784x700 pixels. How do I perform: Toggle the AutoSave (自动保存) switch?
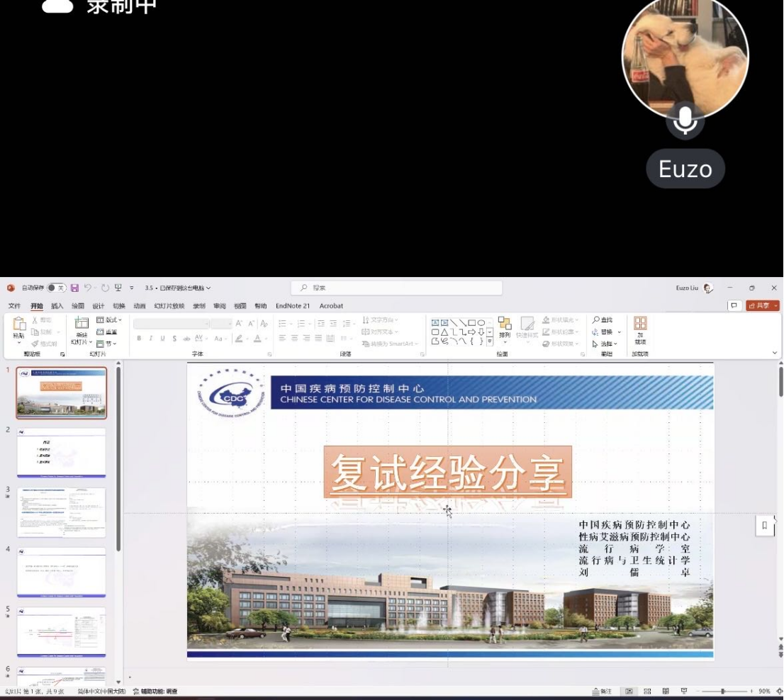(56, 288)
